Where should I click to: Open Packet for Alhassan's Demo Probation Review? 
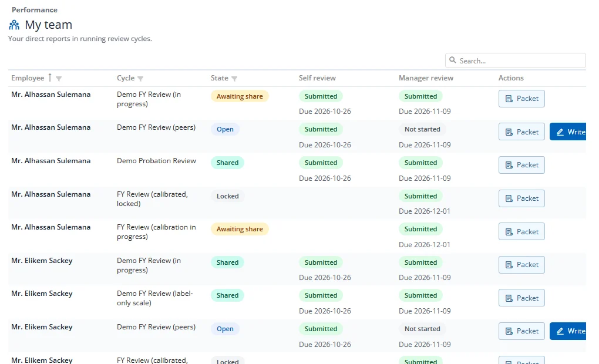tap(521, 165)
